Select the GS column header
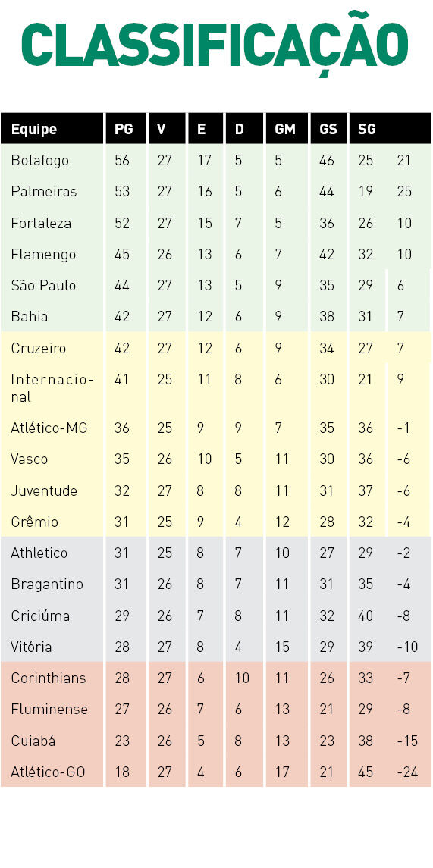 coord(328,129)
